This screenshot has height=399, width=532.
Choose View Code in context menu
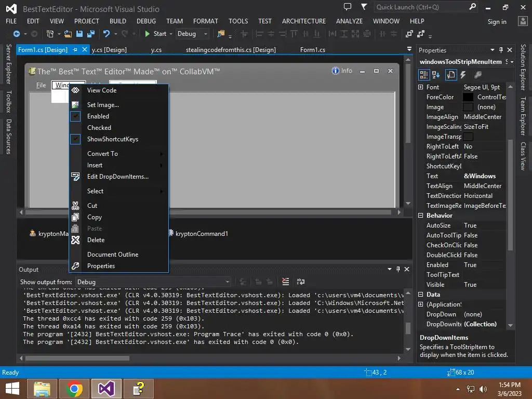coord(119,90)
